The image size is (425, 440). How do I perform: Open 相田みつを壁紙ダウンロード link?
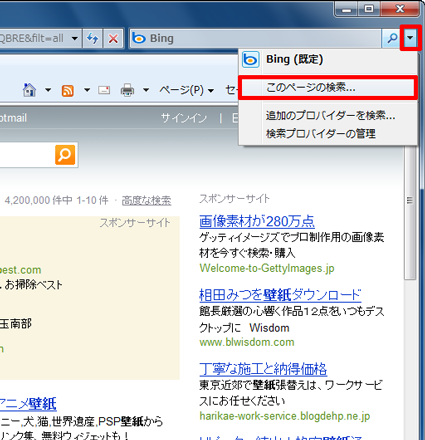(x=280, y=295)
